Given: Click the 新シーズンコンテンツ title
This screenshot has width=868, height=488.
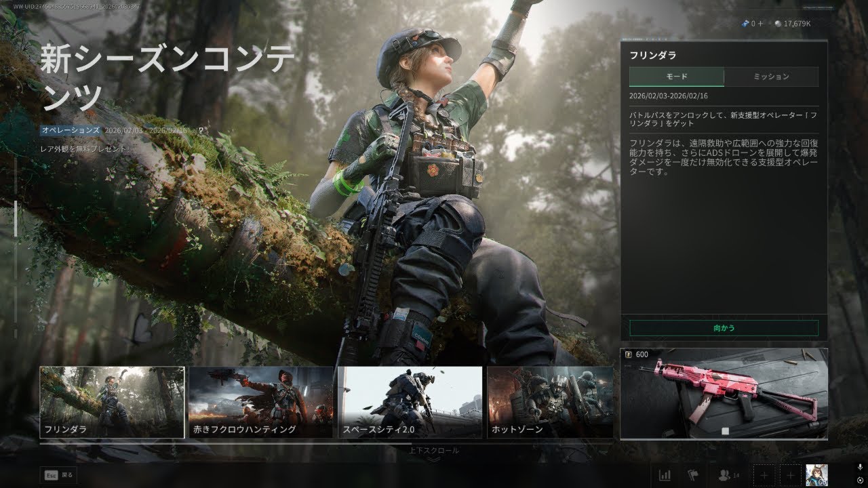Looking at the screenshot, I should tap(167, 79).
